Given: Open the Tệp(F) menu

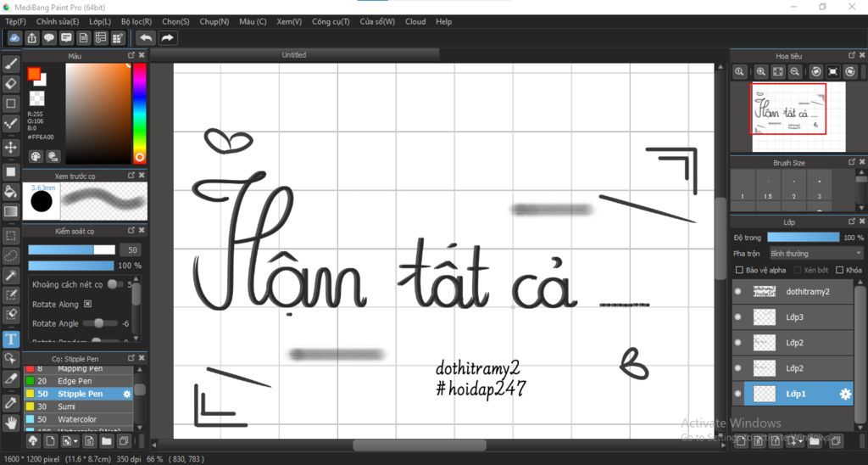Looking at the screenshot, I should (x=15, y=21).
